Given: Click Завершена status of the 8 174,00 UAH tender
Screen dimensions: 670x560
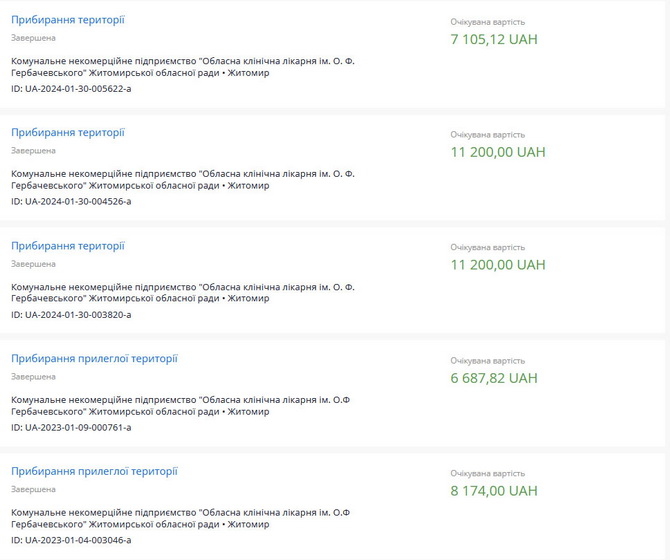Looking at the screenshot, I should (34, 490).
